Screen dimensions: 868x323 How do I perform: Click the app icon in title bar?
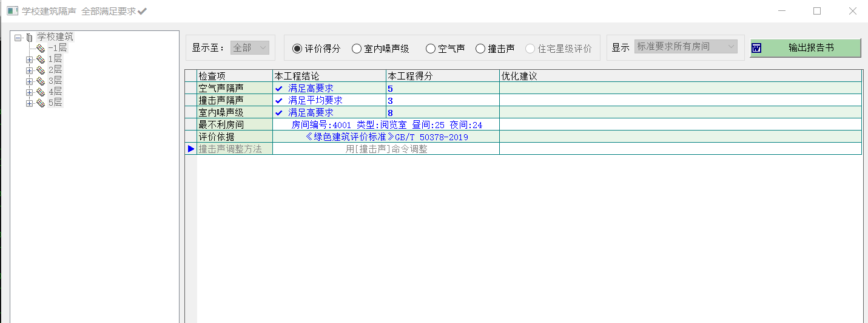click(12, 12)
